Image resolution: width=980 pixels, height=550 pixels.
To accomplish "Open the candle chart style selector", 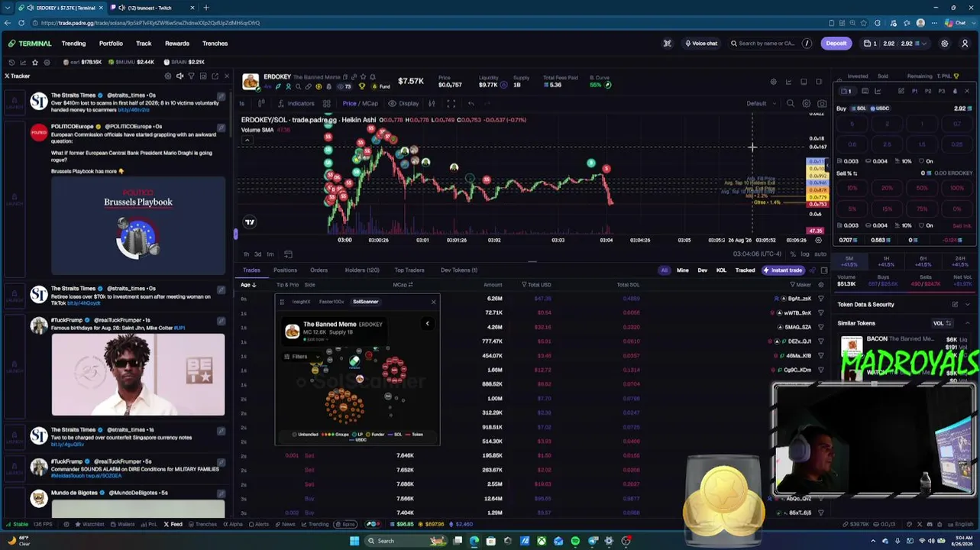I will click(261, 104).
